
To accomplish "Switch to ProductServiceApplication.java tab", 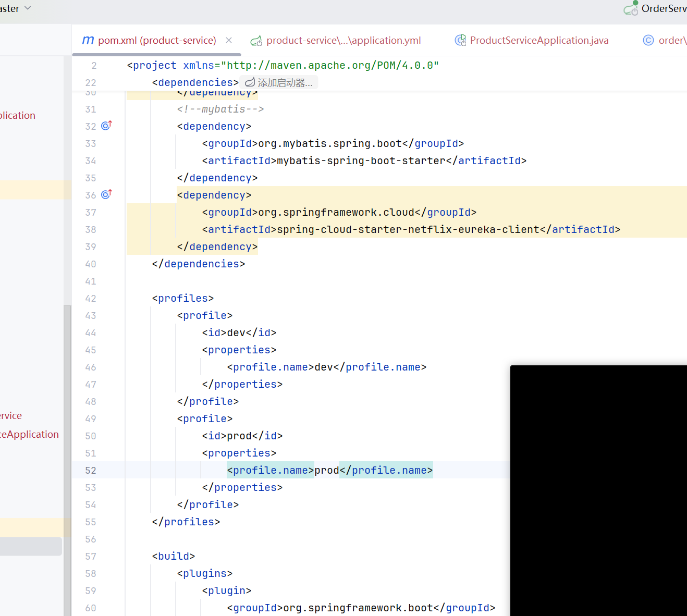I will (539, 40).
